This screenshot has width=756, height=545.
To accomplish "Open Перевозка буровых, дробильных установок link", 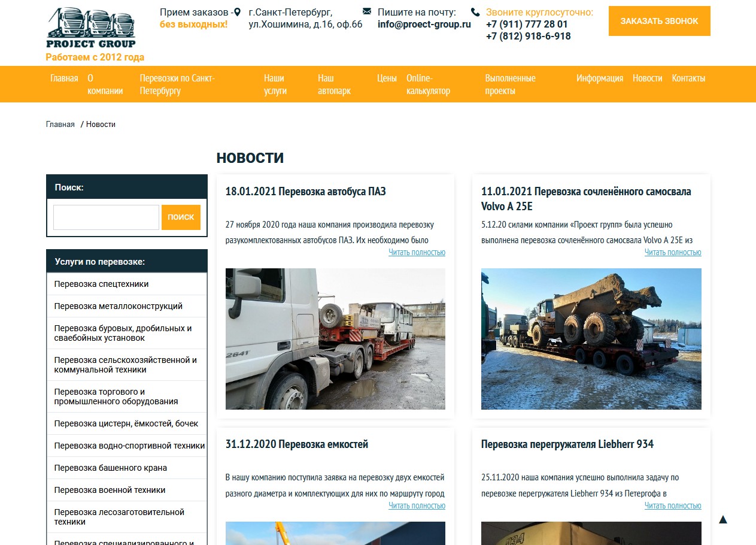I will click(x=127, y=333).
